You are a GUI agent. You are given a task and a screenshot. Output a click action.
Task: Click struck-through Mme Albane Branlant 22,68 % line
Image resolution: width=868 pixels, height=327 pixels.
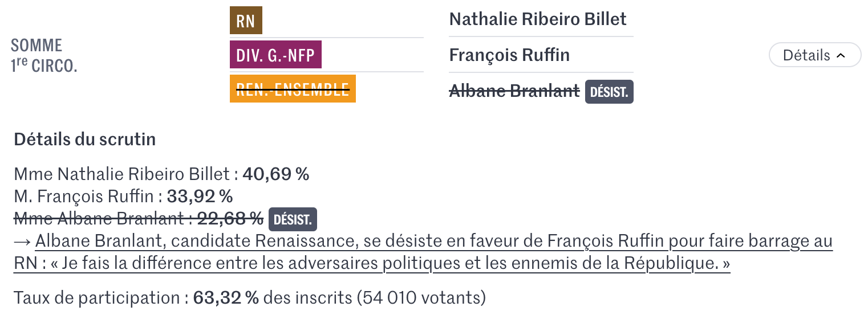click(139, 219)
